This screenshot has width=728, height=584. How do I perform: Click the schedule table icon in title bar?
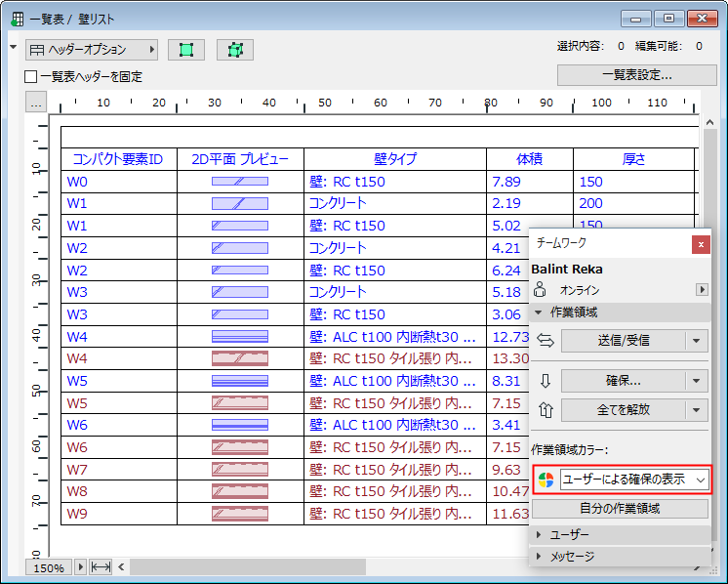pyautogui.click(x=18, y=20)
